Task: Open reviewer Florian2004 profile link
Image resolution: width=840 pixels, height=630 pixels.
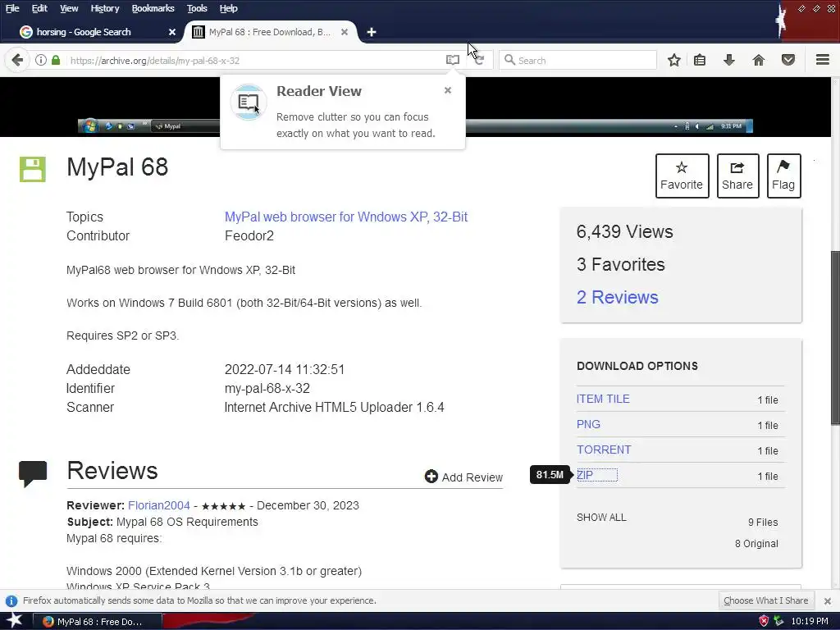Action: 158,505
